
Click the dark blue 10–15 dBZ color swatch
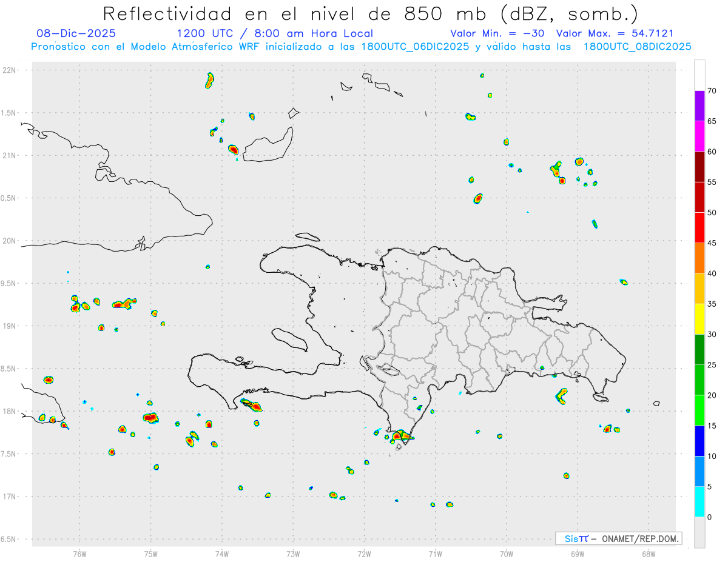[699, 441]
